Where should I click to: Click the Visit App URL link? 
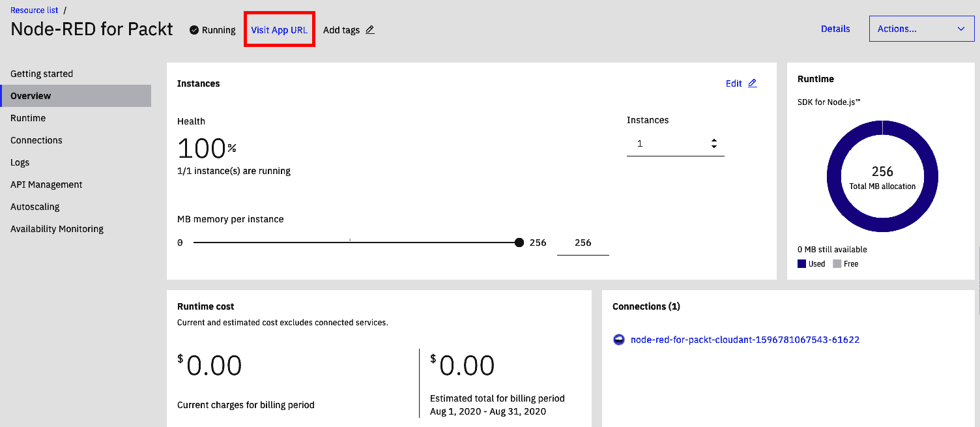click(279, 30)
